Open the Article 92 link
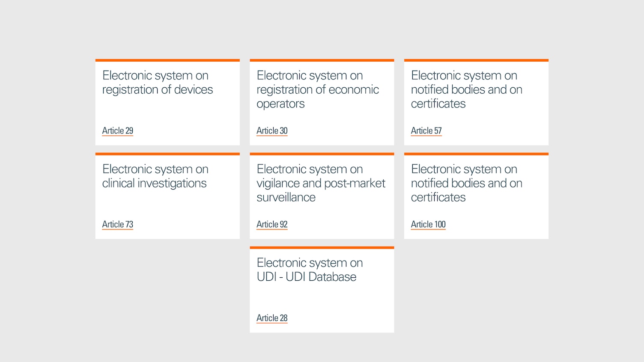The image size is (644, 362). tap(272, 224)
